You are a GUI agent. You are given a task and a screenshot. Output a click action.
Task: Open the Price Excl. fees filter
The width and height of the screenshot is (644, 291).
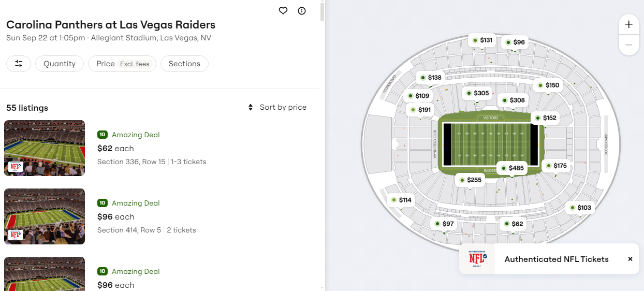click(123, 64)
